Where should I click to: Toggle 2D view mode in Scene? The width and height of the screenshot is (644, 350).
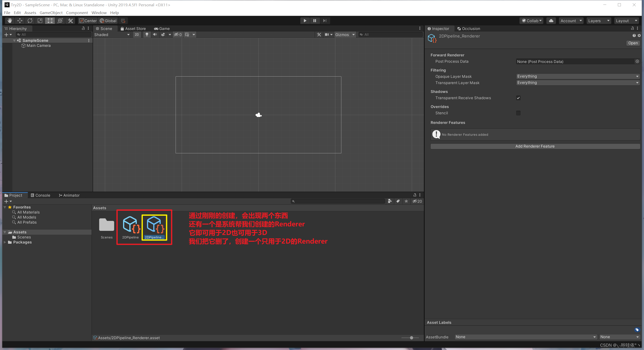(137, 34)
